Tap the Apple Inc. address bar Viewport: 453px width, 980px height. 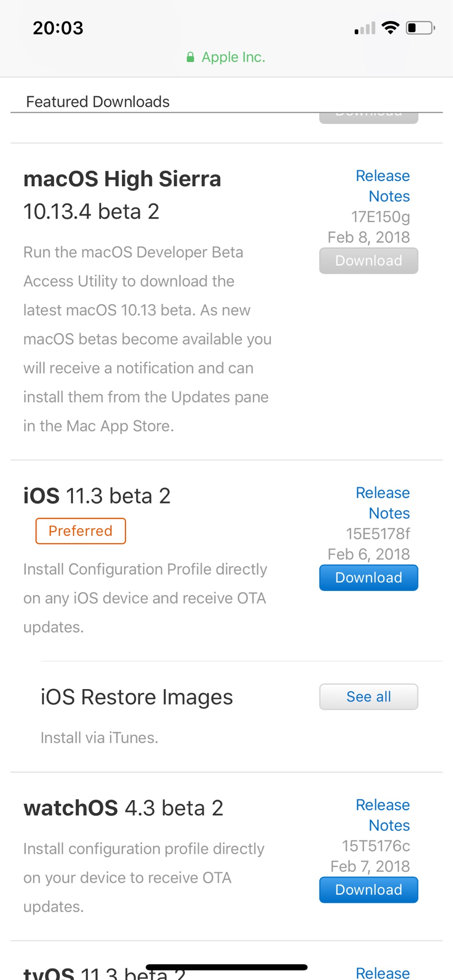[x=226, y=57]
